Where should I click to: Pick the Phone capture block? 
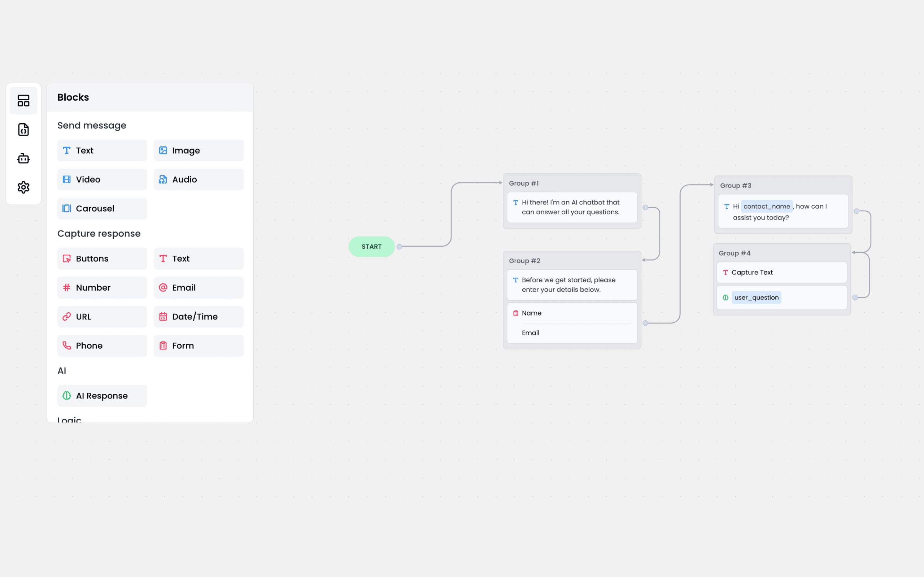pyautogui.click(x=102, y=346)
